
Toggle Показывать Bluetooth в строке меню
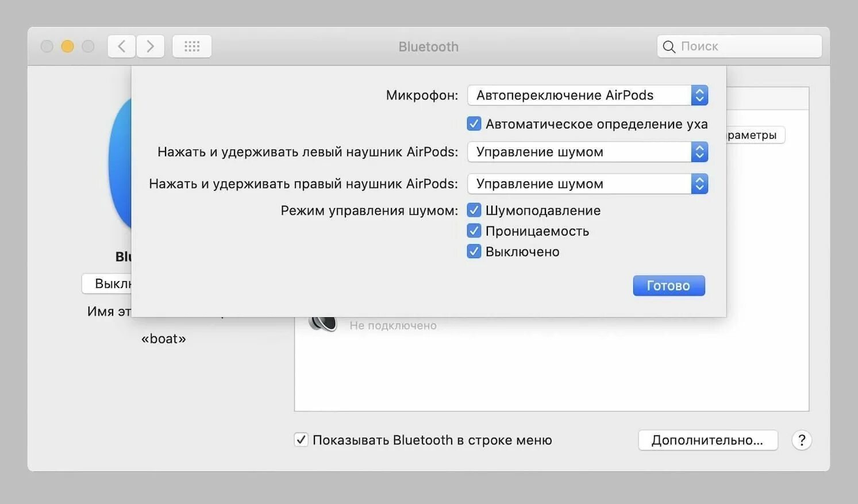tap(301, 440)
